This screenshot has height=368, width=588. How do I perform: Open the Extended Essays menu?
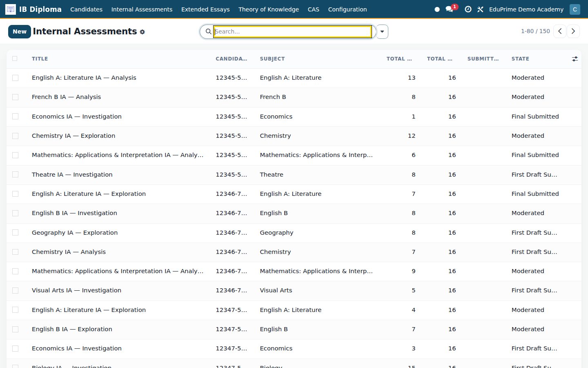(x=205, y=9)
